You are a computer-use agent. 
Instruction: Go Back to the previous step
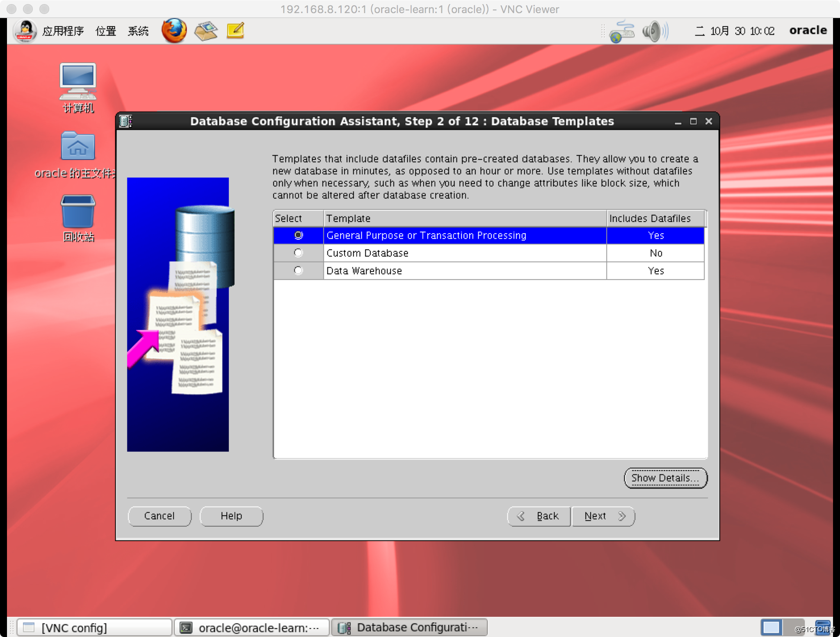[x=539, y=516]
